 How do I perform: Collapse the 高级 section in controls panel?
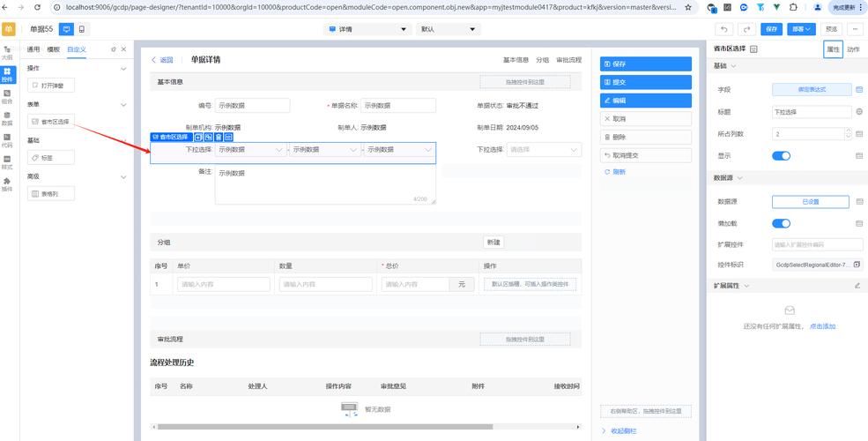tap(123, 177)
